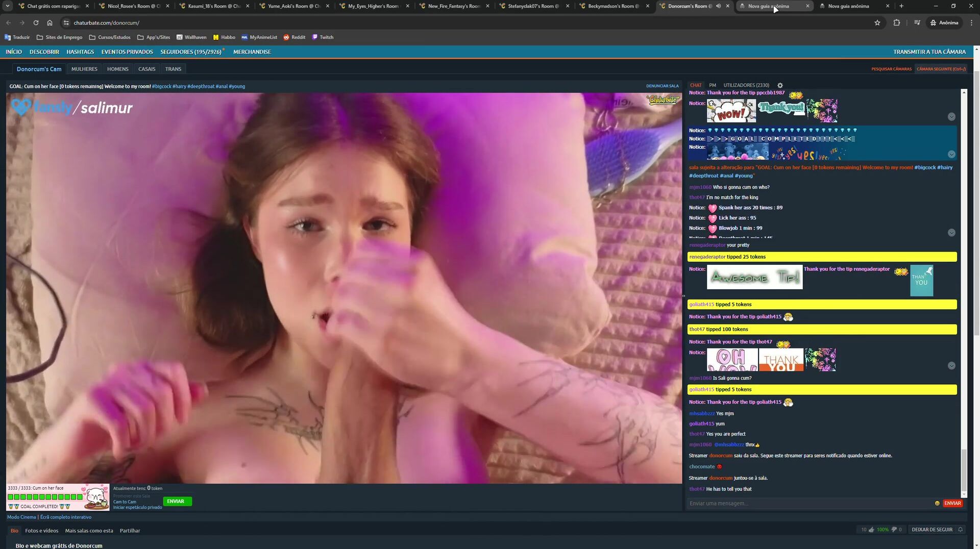
Task: Click the browser home icon
Action: [x=50, y=22]
